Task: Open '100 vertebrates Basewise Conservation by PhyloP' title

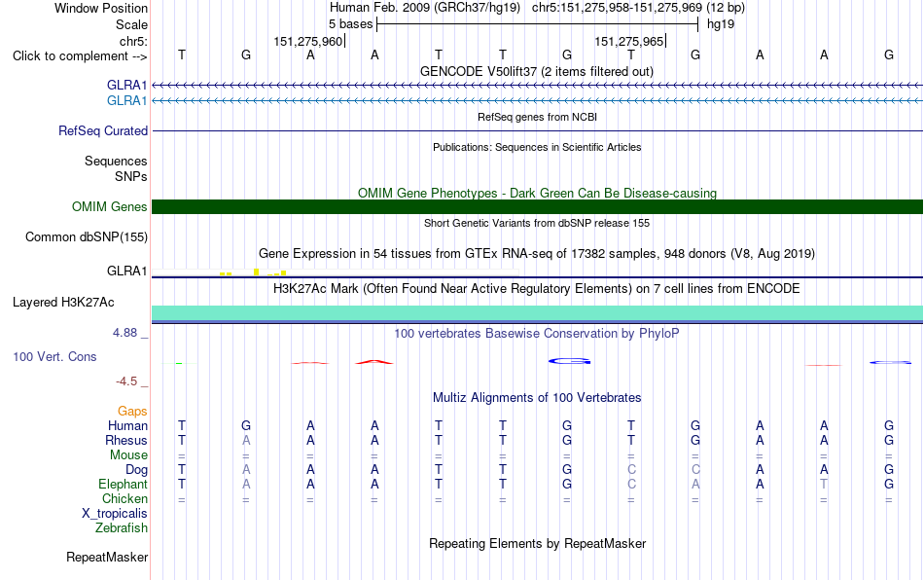Action: 537,334
